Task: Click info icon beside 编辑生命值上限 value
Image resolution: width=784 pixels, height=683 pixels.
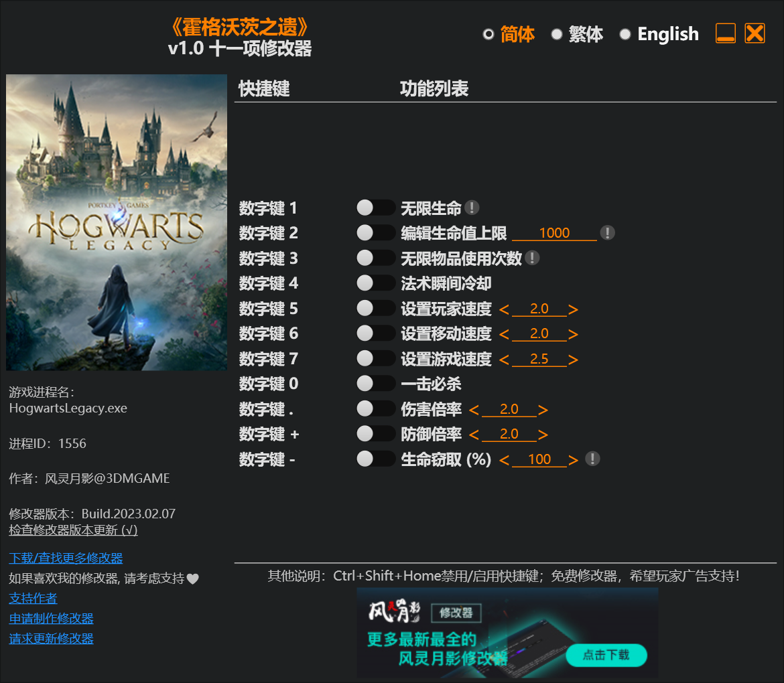Action: click(x=607, y=233)
